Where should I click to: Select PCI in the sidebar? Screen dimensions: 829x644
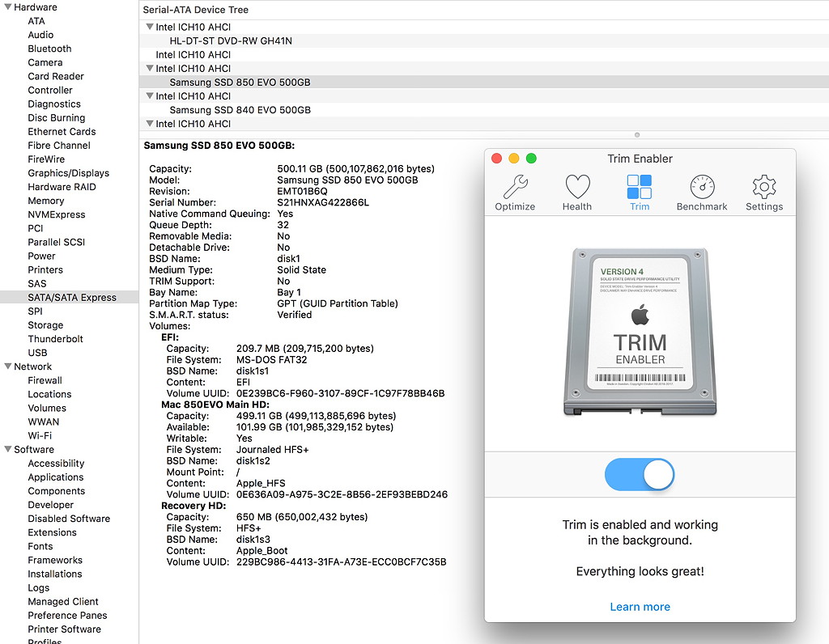[x=36, y=228]
